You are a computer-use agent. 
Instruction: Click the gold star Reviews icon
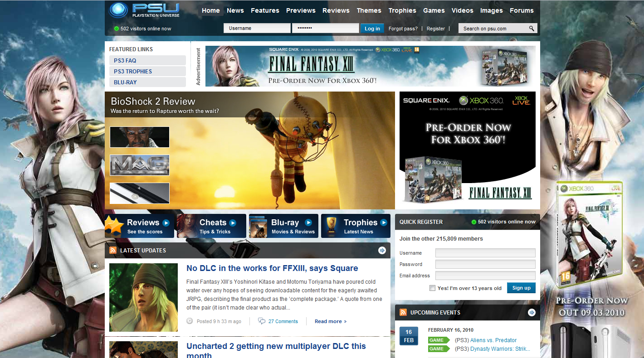coord(114,225)
